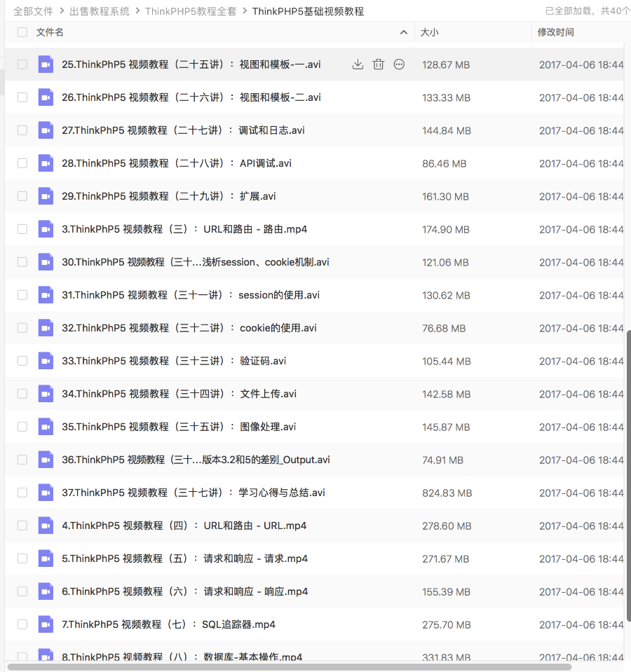Click video file icon for 5.ThinkPhP5 请求.mp4
This screenshot has width=631, height=672.
pyautogui.click(x=46, y=558)
